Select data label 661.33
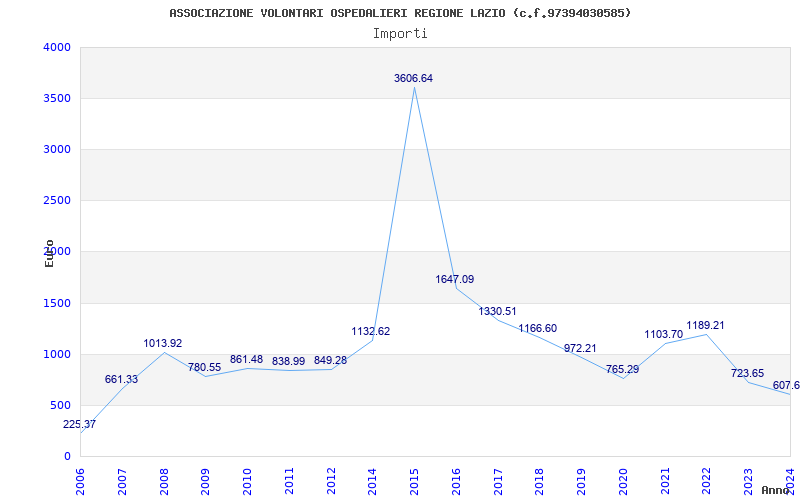This screenshot has width=800, height=500. (x=121, y=380)
